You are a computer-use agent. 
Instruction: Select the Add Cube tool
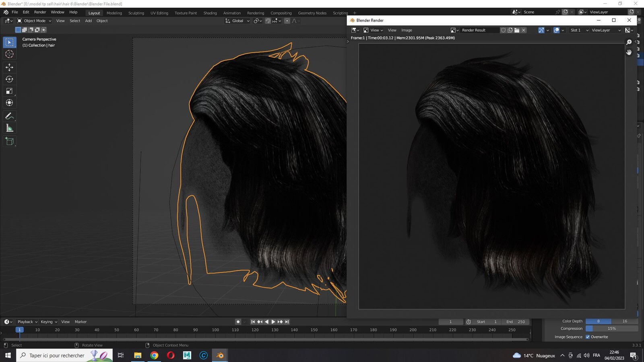(x=9, y=142)
